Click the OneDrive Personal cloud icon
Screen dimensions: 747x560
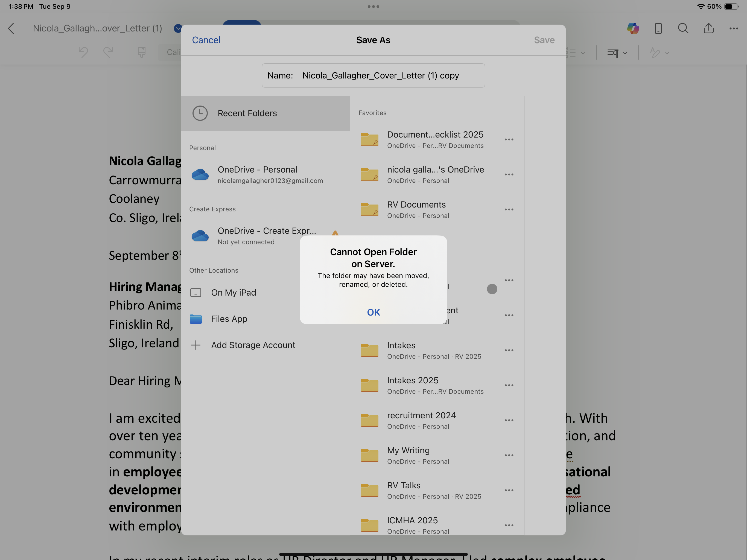[200, 174]
